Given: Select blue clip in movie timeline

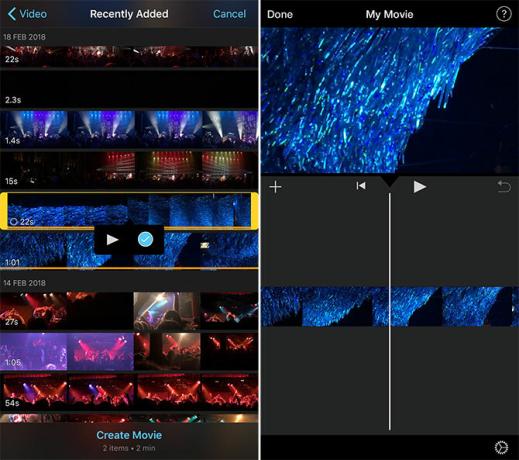Looking at the screenshot, I should [x=390, y=306].
